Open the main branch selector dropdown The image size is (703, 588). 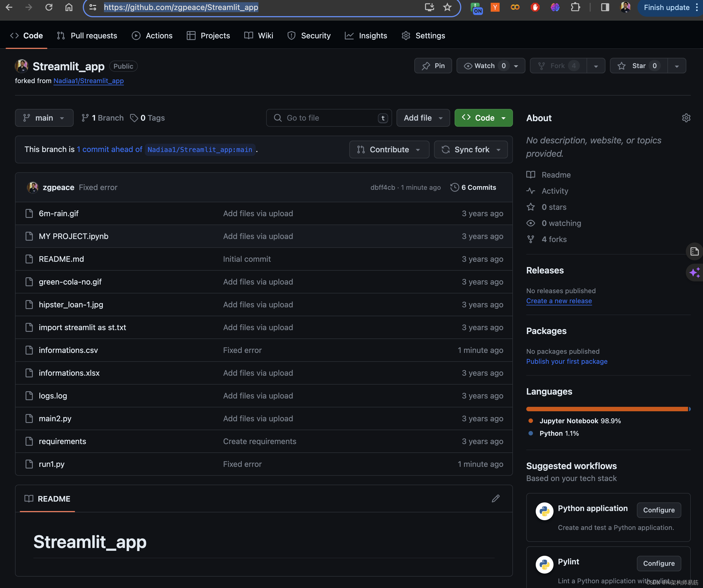click(x=44, y=118)
